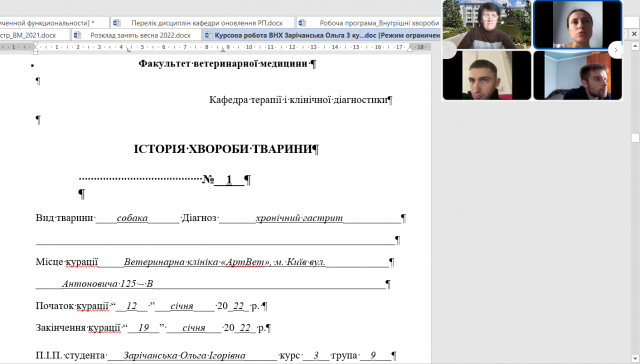Select the Курсова робота ВНХ Зарічанська Ольга tab

[x=322, y=36]
